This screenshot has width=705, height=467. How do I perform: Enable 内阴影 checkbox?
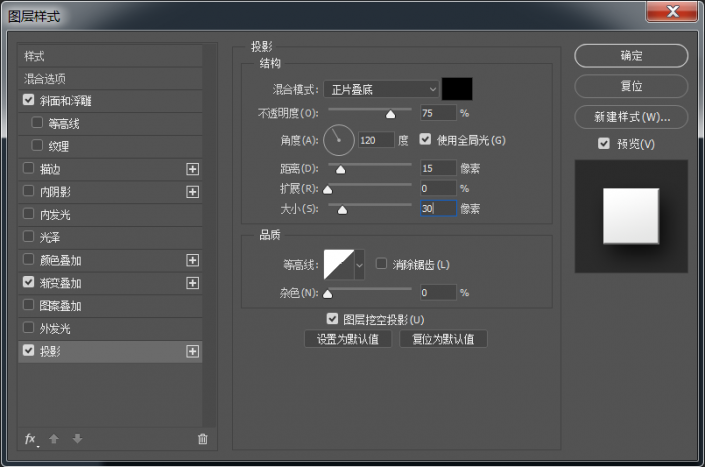click(x=28, y=191)
